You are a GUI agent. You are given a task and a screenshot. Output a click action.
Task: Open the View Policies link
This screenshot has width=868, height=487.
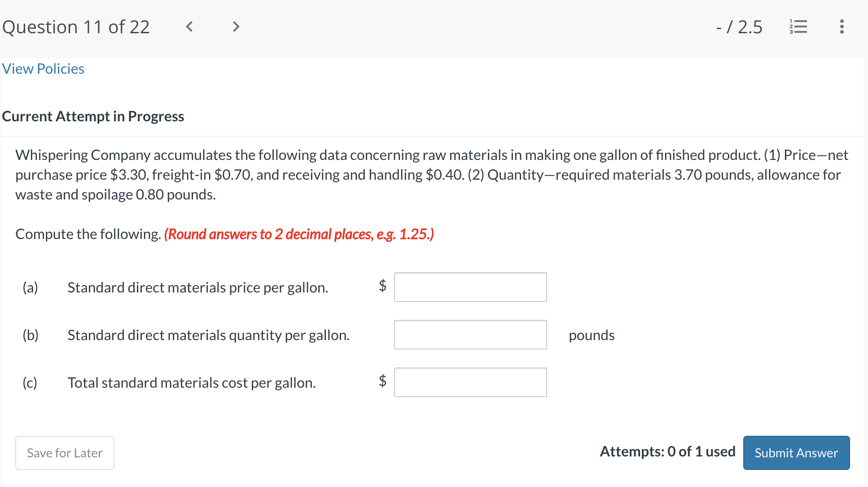click(43, 69)
